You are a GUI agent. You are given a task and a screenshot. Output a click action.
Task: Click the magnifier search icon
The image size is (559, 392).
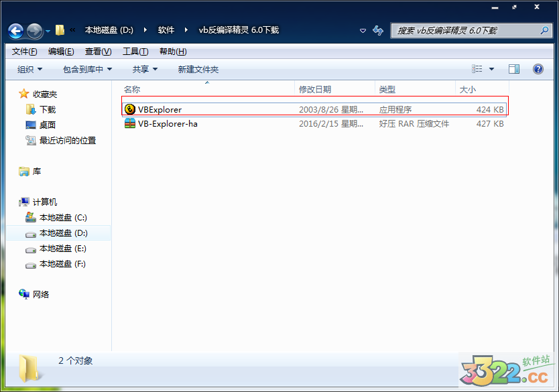[x=544, y=31]
